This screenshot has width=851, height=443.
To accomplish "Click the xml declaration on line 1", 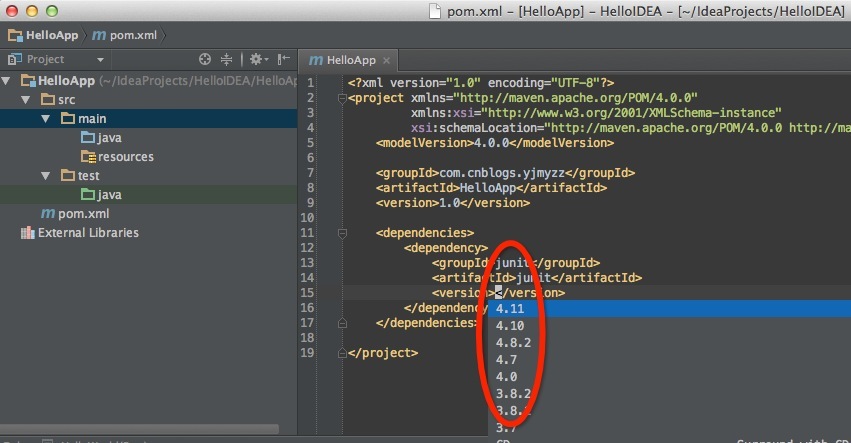I will click(481, 83).
